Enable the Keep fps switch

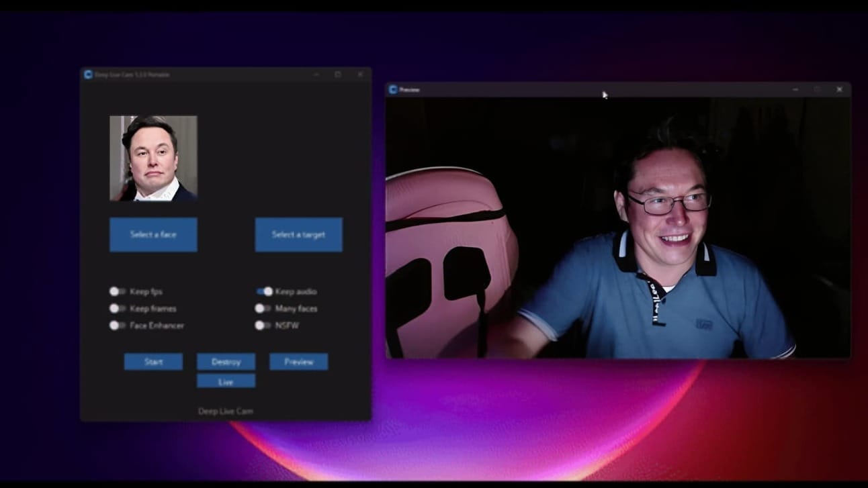tap(118, 291)
